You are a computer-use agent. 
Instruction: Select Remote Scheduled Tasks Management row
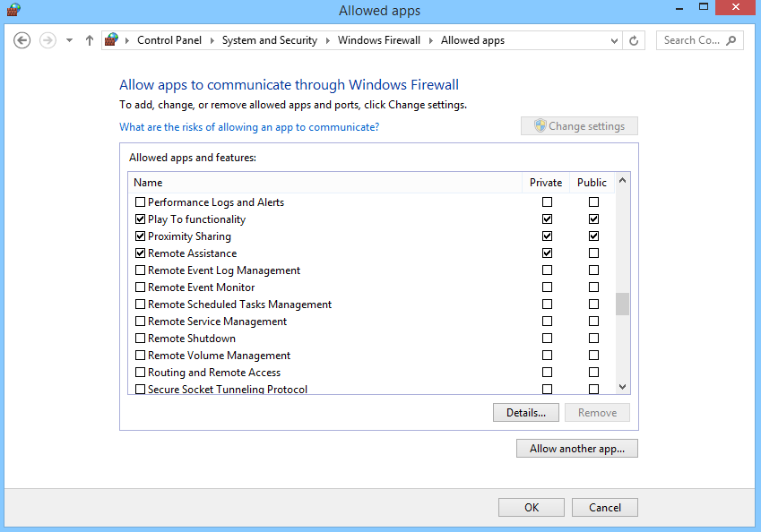pos(372,305)
